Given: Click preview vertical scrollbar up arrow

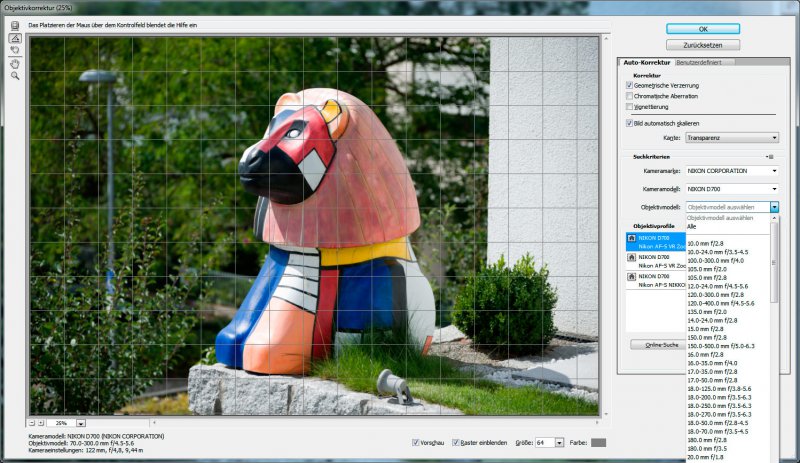Looking at the screenshot, I should [x=606, y=38].
